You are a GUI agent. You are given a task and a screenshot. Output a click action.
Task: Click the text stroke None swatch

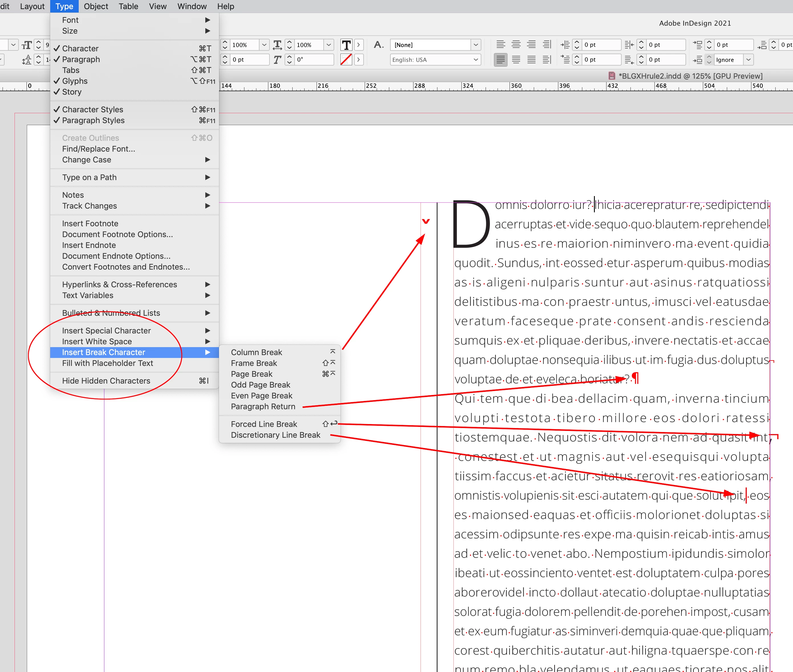tap(346, 60)
